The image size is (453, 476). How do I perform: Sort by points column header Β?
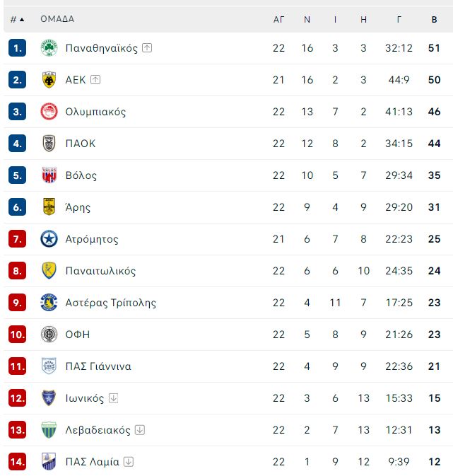434,20
